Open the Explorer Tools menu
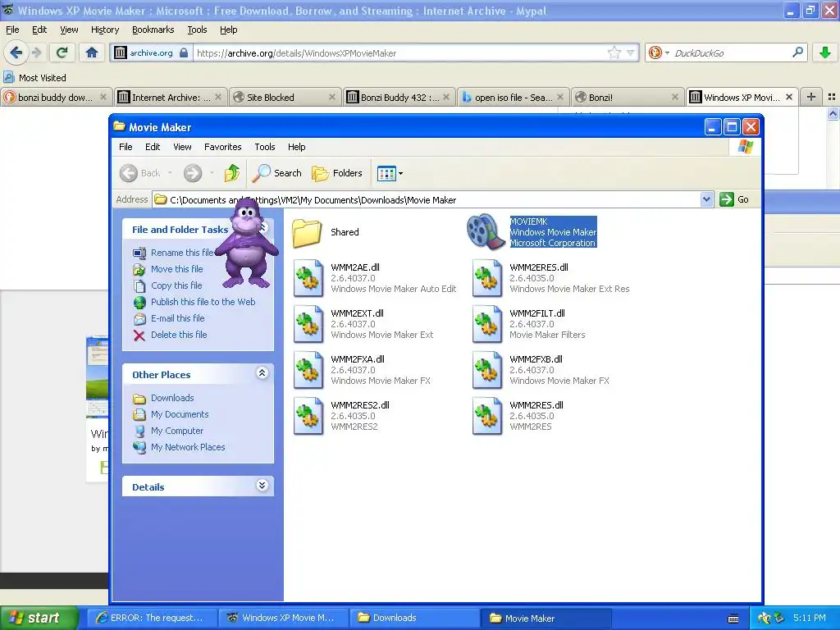This screenshot has height=630, width=840. point(265,147)
